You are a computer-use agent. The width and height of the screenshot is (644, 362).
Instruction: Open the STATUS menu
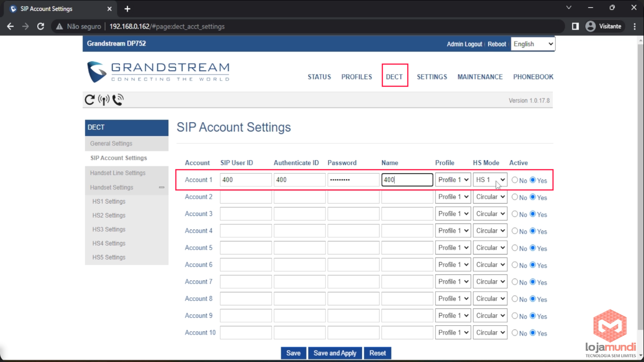319,77
